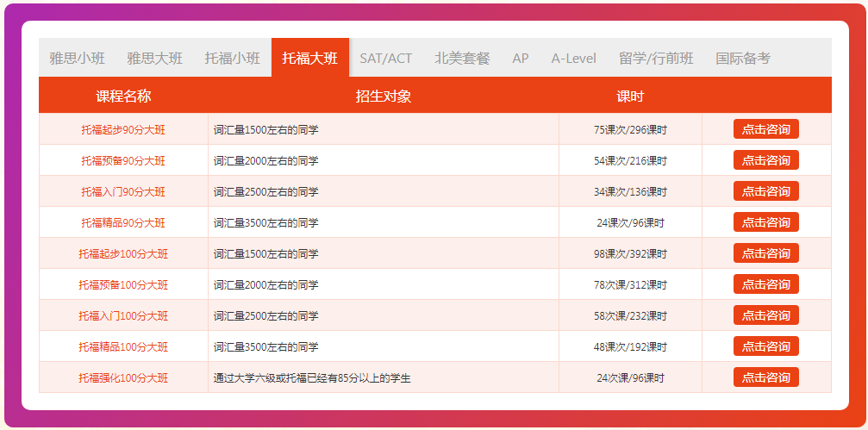Click 点击咨询 for 托福入门90分大班
The width and height of the screenshot is (868, 430).
click(766, 191)
